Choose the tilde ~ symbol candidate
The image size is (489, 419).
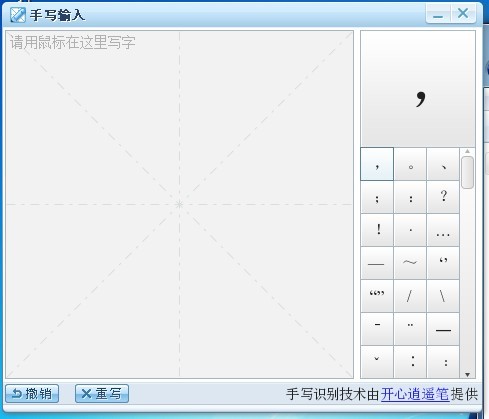pyautogui.click(x=410, y=263)
